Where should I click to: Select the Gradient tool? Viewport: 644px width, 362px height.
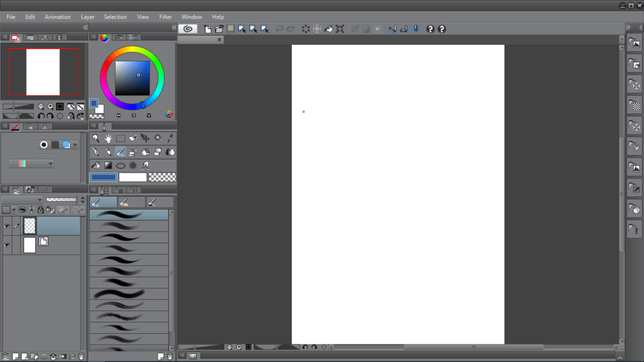click(x=108, y=166)
